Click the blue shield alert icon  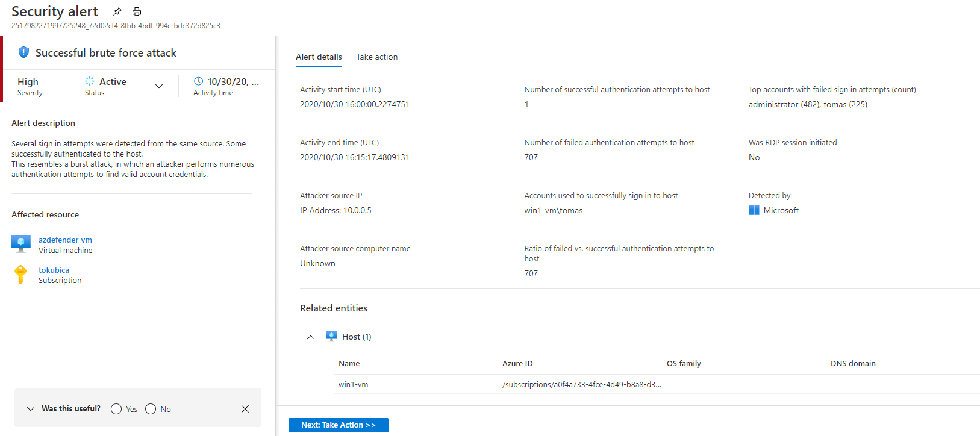23,52
